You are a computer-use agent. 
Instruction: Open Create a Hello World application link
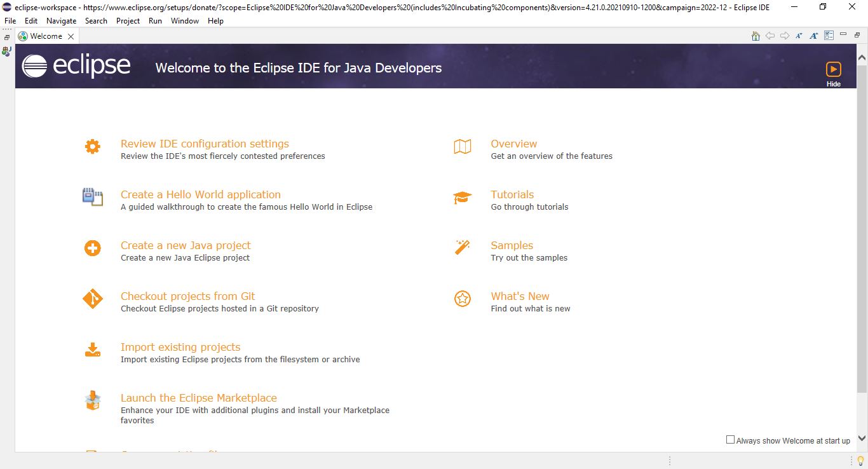[201, 194]
